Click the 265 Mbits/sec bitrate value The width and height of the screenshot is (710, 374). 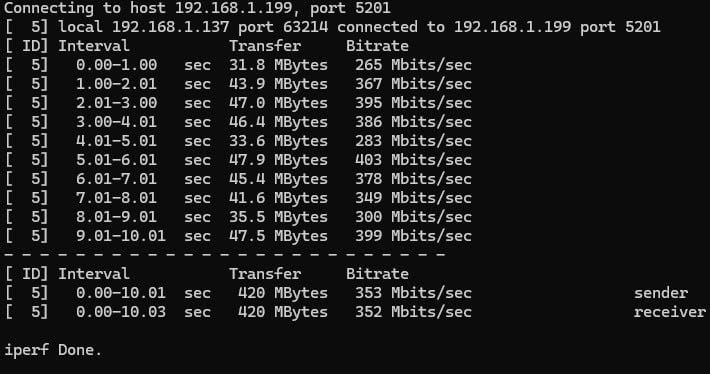(413, 65)
